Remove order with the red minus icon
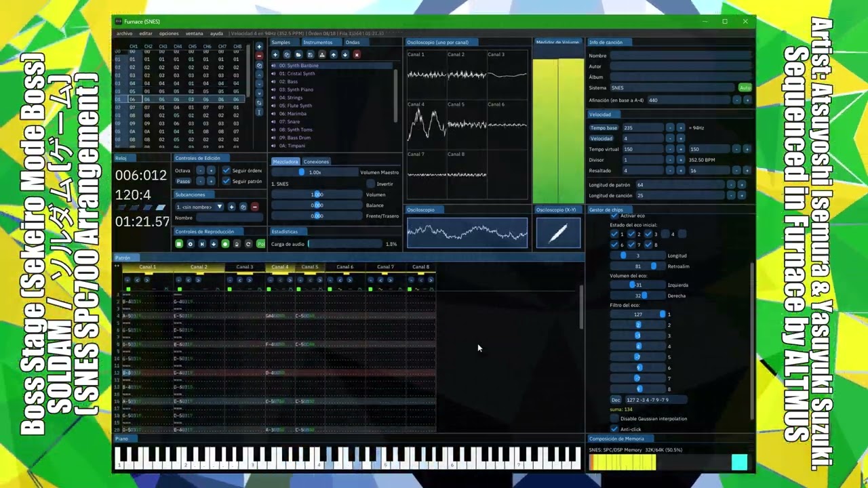The width and height of the screenshot is (868, 488). click(x=259, y=56)
